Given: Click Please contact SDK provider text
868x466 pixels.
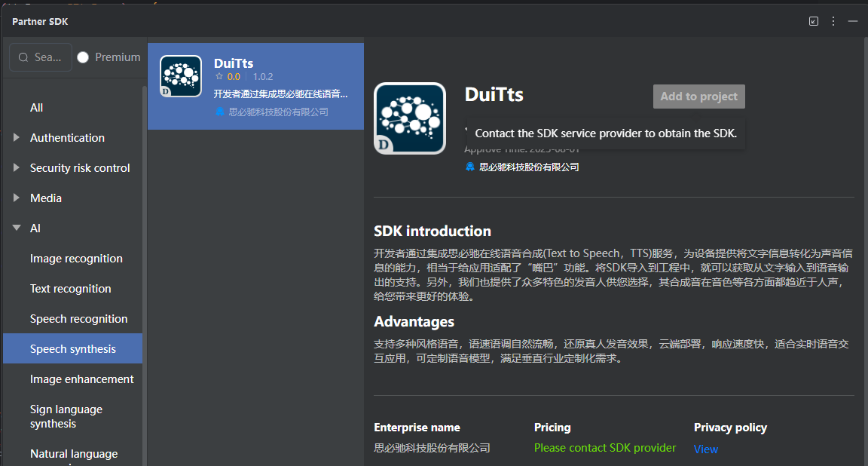Looking at the screenshot, I should click(x=604, y=448).
